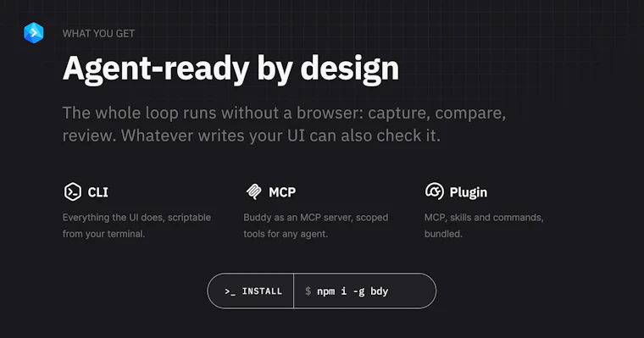Click the WHAT YOU GET label

(x=98, y=34)
